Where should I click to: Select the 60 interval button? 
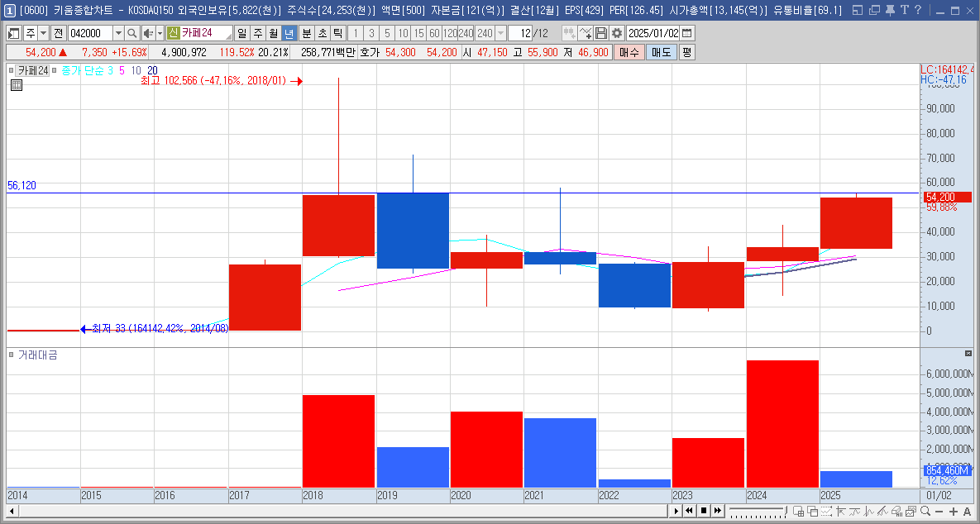(x=433, y=33)
